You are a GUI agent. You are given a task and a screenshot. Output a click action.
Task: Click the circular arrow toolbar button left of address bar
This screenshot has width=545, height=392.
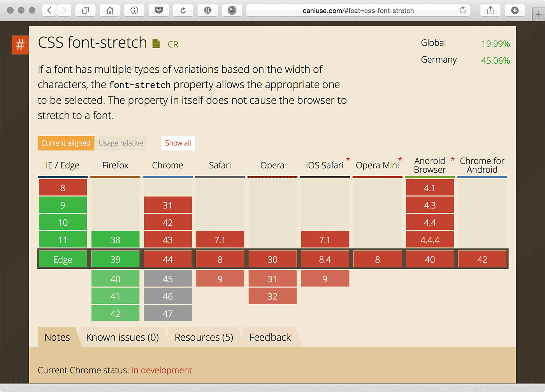pyautogui.click(x=183, y=10)
